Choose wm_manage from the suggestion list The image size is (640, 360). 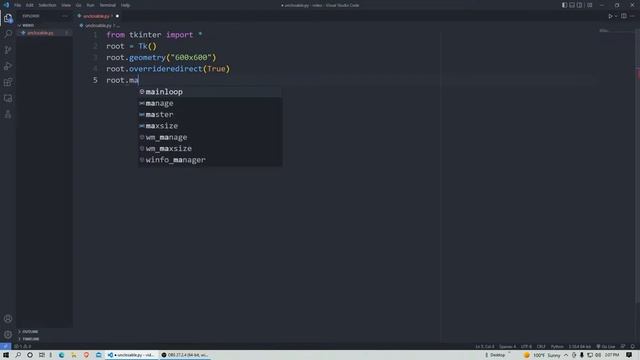coord(210,137)
